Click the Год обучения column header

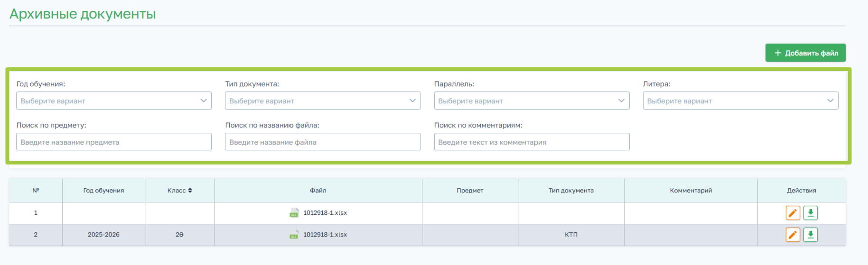coord(103,191)
